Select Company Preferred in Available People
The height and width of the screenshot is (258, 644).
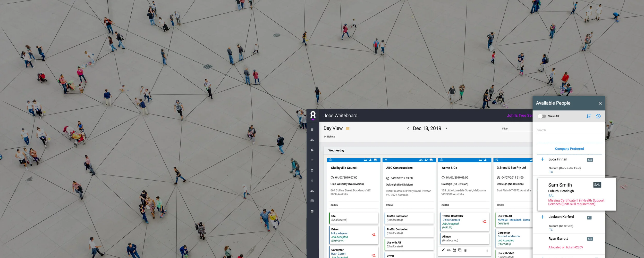click(x=569, y=149)
